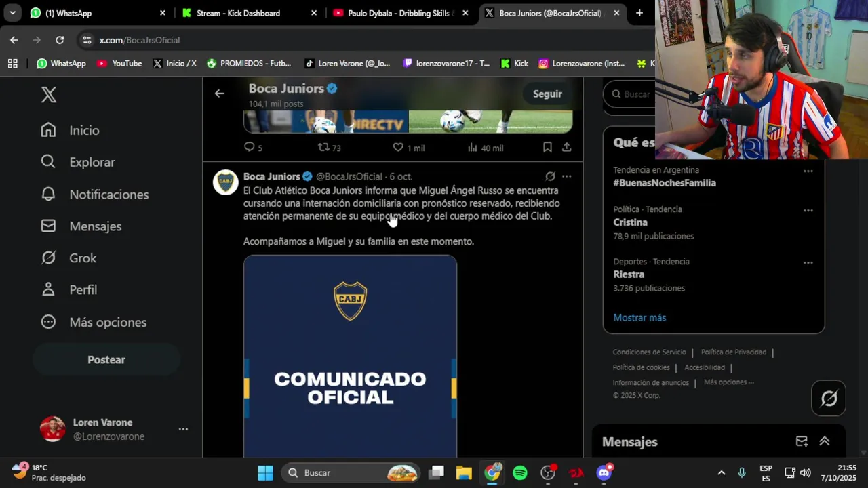Open Política de cookies link

tap(641, 367)
